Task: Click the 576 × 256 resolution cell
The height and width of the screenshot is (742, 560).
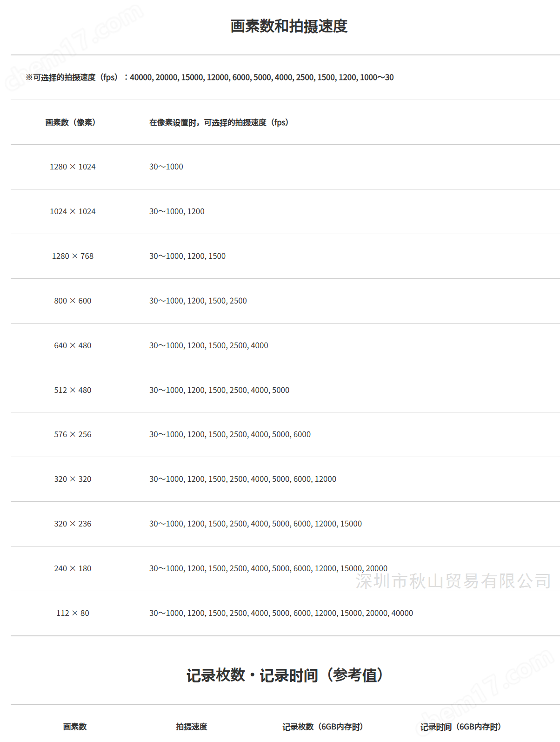Action: 73,434
